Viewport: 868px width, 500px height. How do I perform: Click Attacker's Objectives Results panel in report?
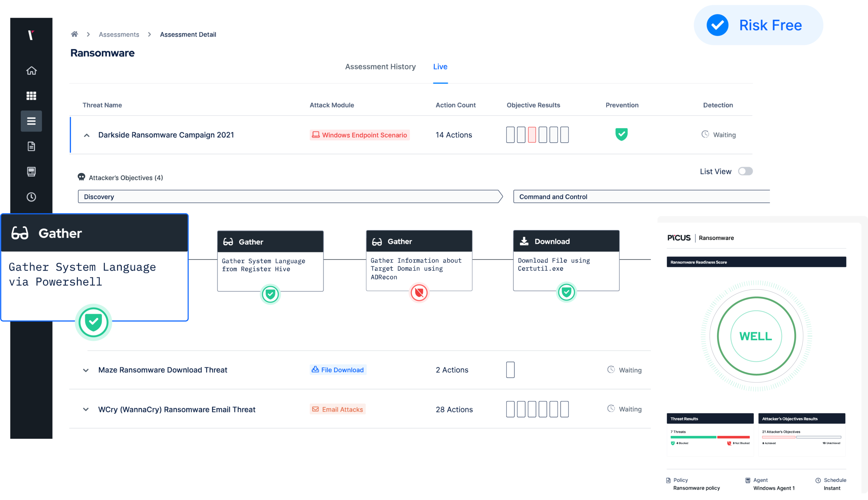pos(802,434)
